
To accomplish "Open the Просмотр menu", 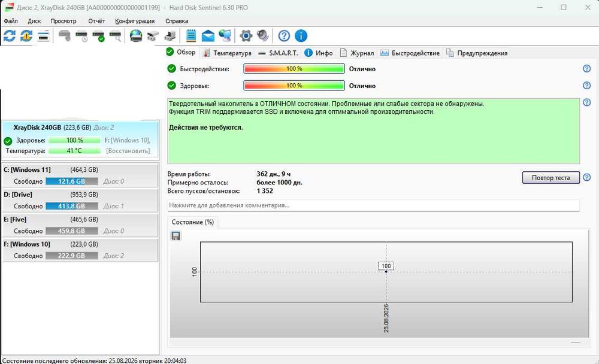I will click(x=63, y=21).
